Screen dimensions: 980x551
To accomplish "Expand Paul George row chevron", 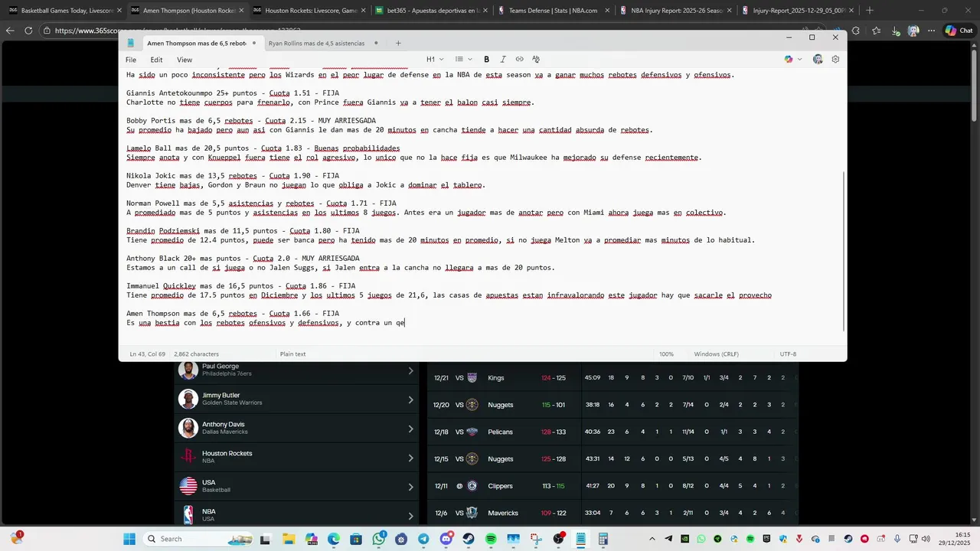I will [x=410, y=370].
